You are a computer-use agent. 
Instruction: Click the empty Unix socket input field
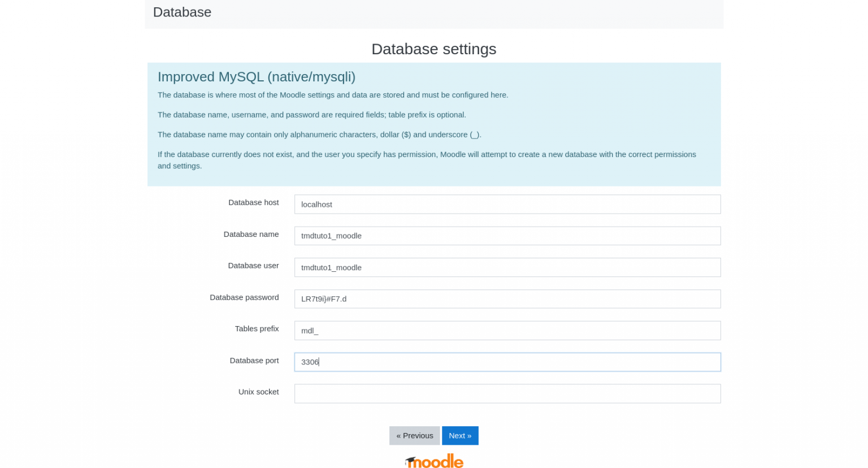(507, 393)
